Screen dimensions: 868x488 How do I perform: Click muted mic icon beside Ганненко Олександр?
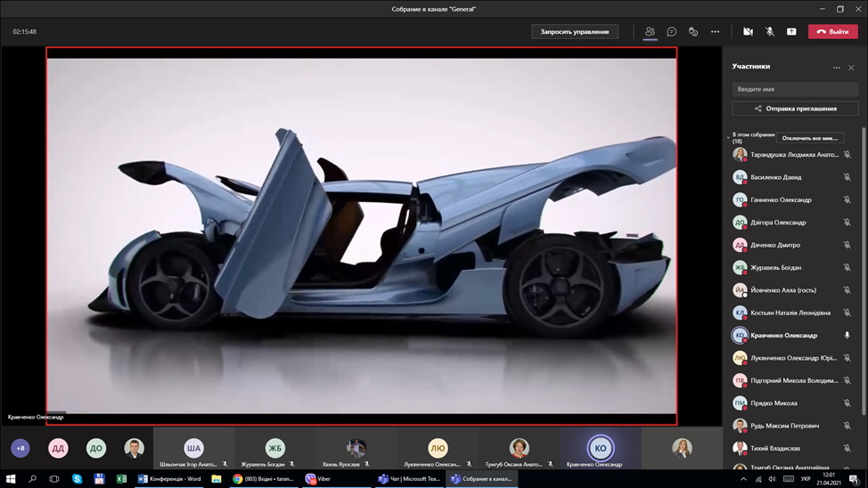(847, 199)
